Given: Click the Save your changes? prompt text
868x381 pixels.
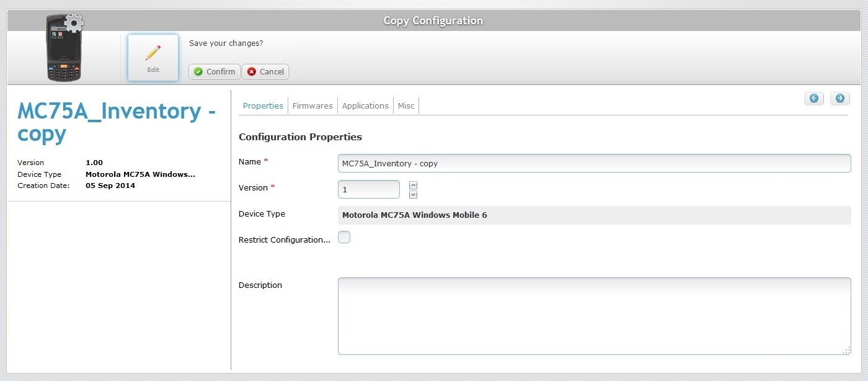Looking at the screenshot, I should click(x=226, y=43).
